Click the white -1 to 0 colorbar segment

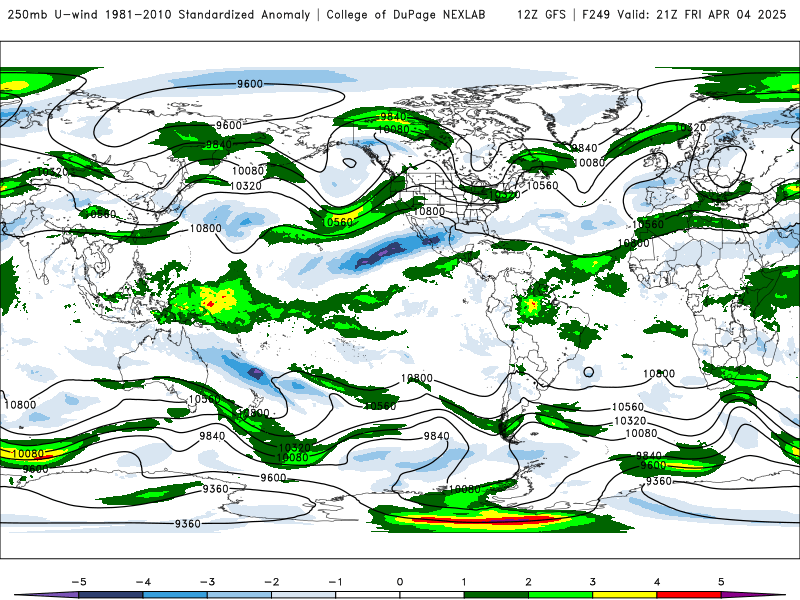coord(368,595)
